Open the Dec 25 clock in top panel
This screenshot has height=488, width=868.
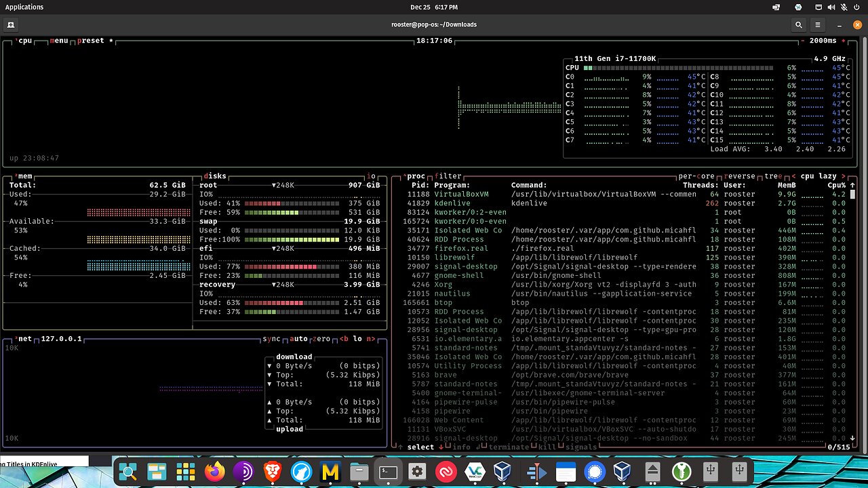434,7
